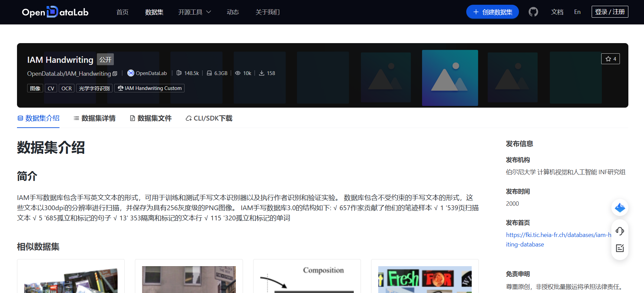Open 数据集 in top navigation

tap(154, 12)
